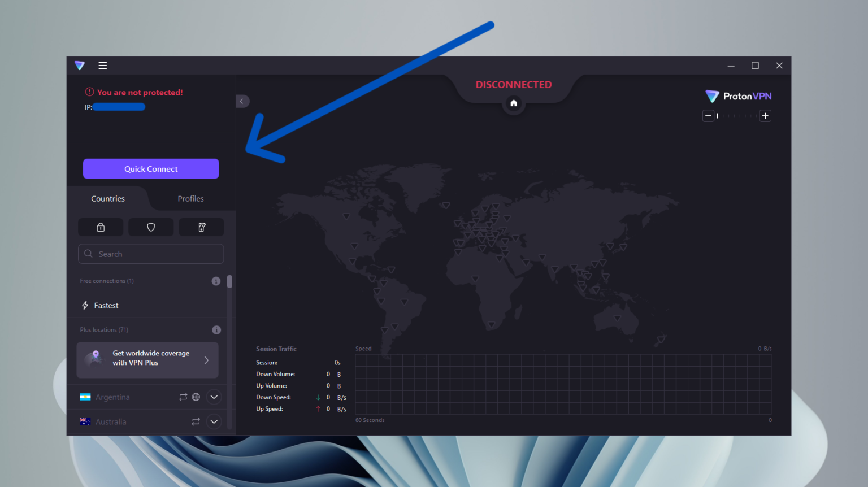Collapse the sidebar with the arrow
The width and height of the screenshot is (868, 487).
point(242,101)
